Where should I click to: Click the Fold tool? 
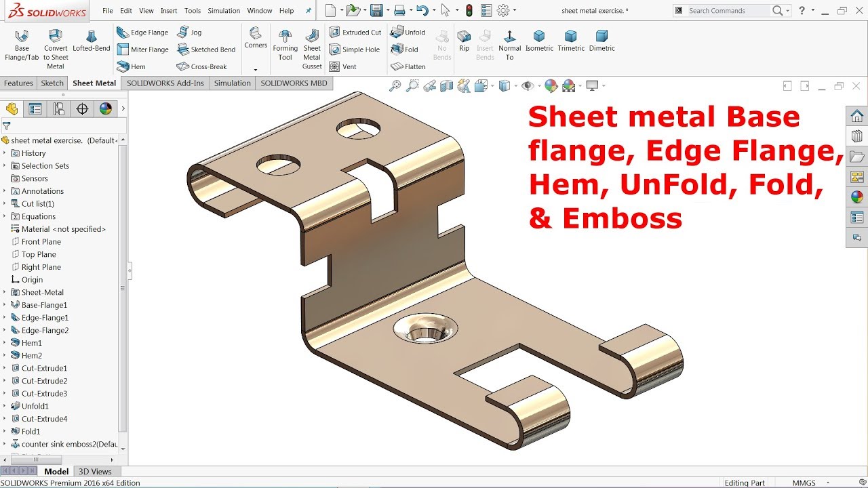point(405,49)
